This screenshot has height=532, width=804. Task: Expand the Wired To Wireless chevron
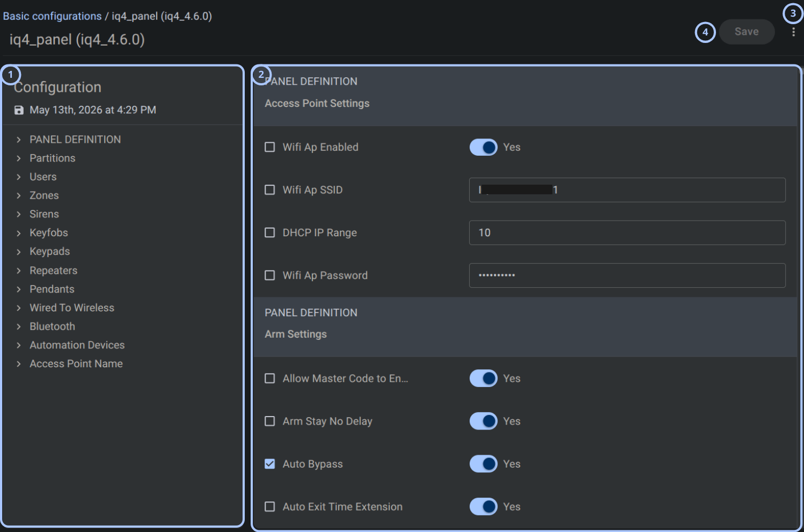pos(19,308)
